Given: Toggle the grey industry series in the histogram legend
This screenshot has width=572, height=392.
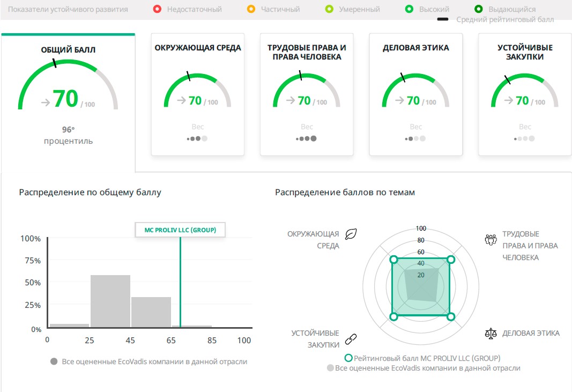Looking at the screenshot, I should point(54,361).
